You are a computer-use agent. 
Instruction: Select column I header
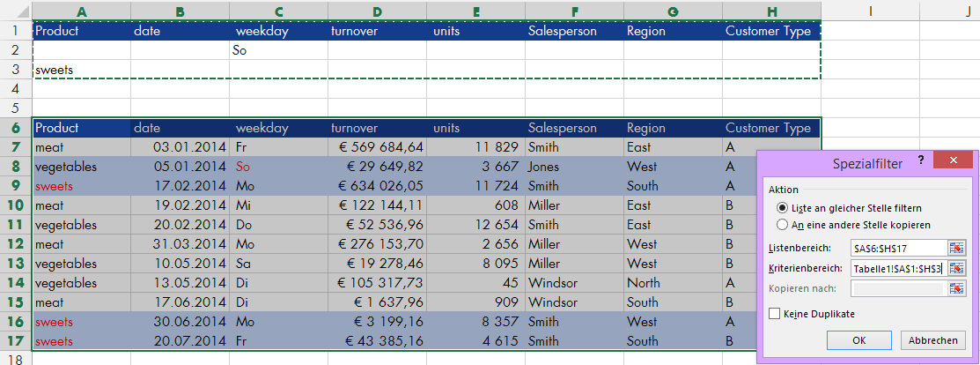click(x=870, y=11)
